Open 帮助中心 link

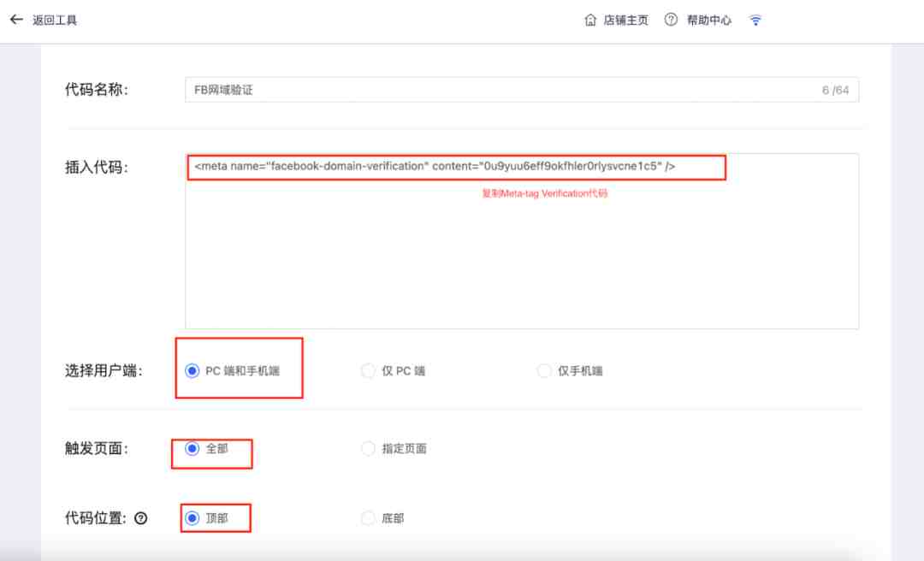(x=709, y=20)
